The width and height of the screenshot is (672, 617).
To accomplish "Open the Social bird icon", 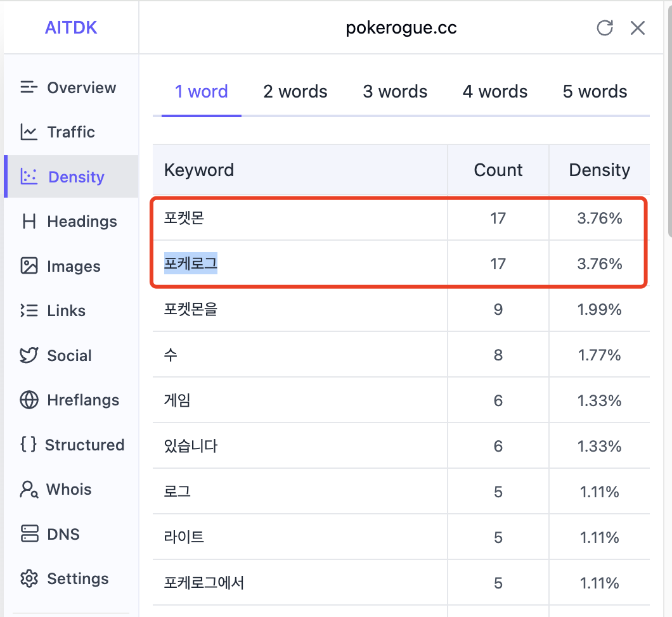I will 29,355.
